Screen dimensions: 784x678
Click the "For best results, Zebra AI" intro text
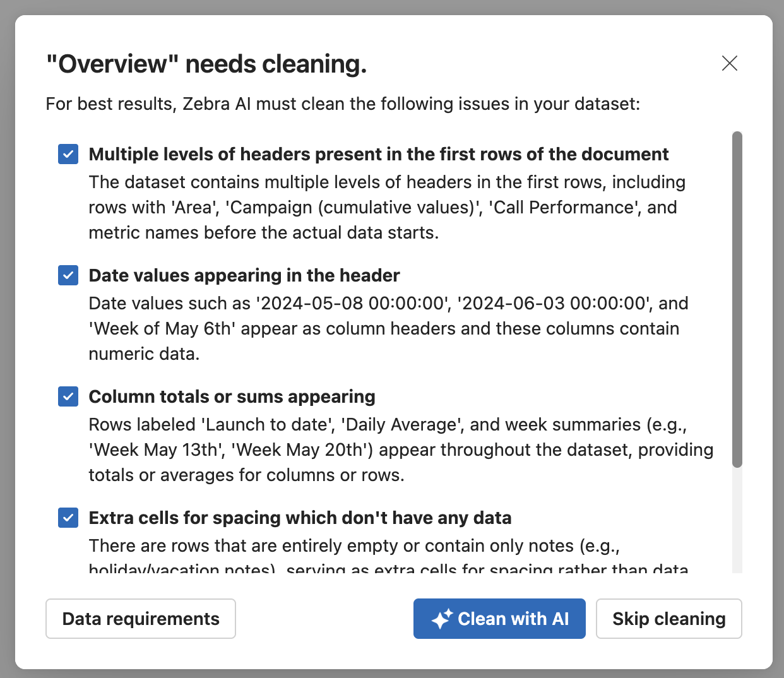(x=343, y=104)
